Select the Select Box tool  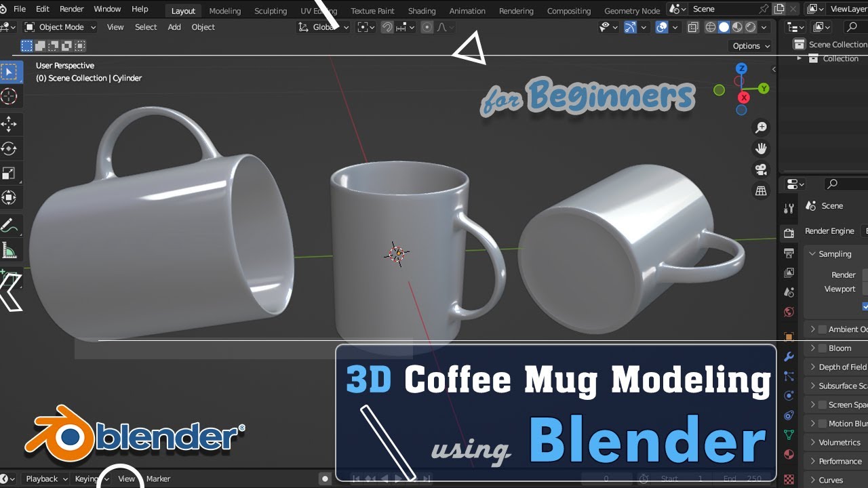coord(9,72)
